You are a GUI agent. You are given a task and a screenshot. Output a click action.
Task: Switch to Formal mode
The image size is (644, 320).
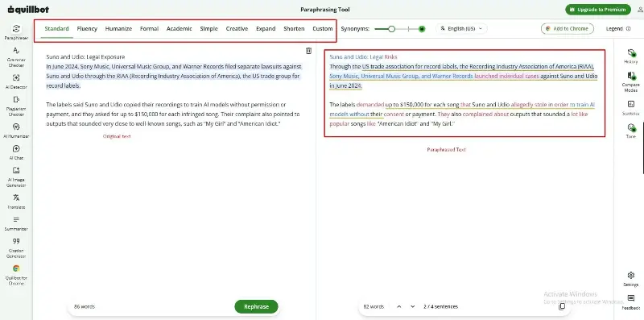pyautogui.click(x=149, y=28)
